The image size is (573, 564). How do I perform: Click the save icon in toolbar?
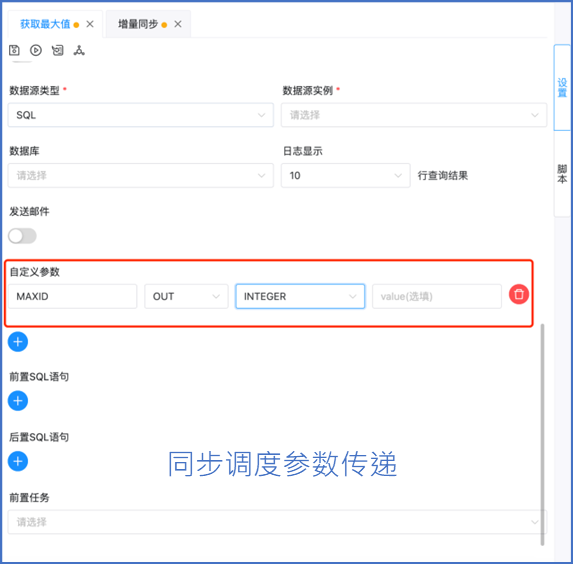pos(14,50)
